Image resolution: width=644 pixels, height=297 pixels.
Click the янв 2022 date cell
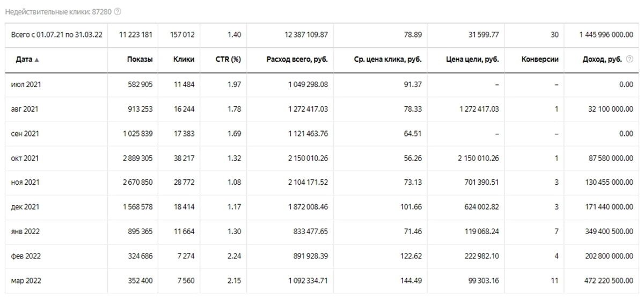pyautogui.click(x=25, y=231)
